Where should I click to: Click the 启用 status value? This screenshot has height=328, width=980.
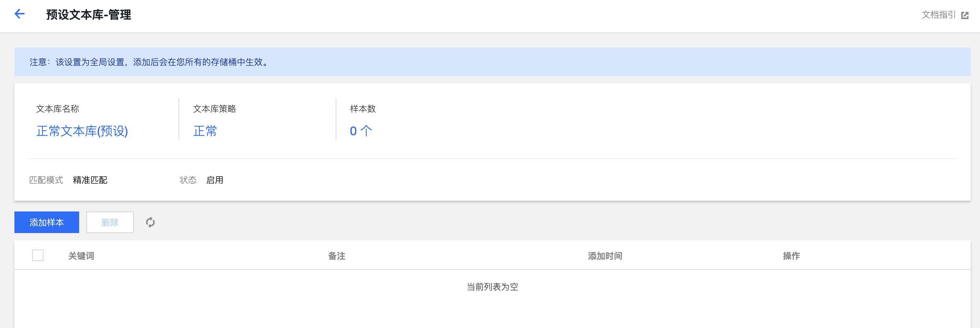214,180
